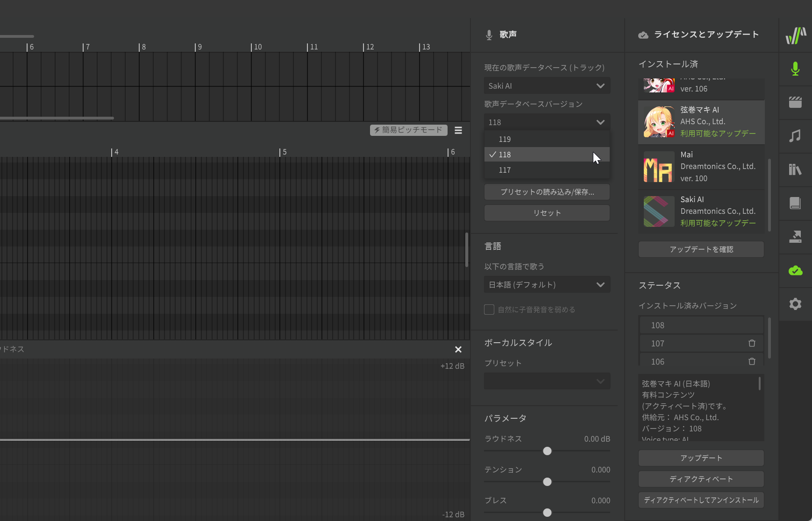Click the テンション value 0.000
The width and height of the screenshot is (812, 521).
click(x=601, y=470)
